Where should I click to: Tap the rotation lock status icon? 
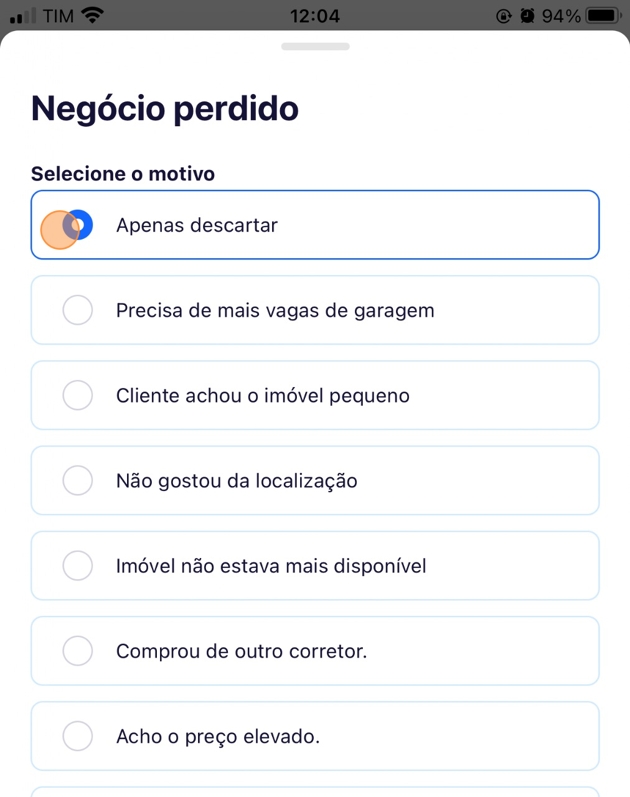[505, 16]
